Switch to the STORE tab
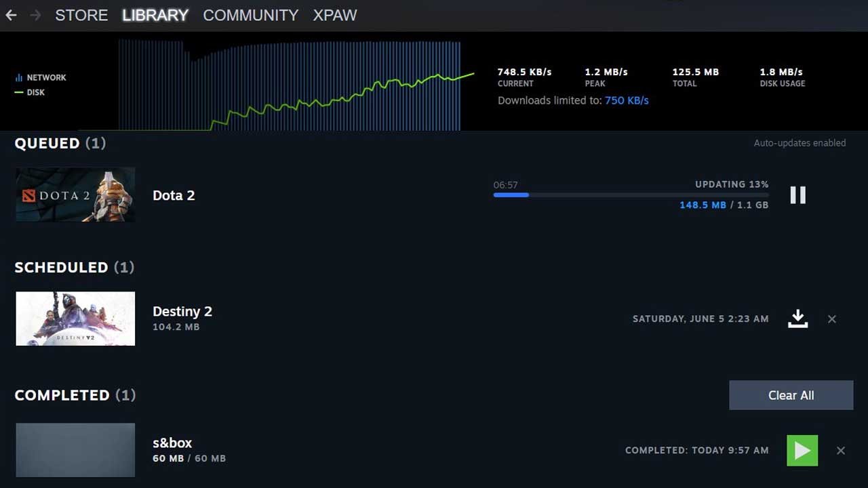868x488 pixels. (x=81, y=15)
